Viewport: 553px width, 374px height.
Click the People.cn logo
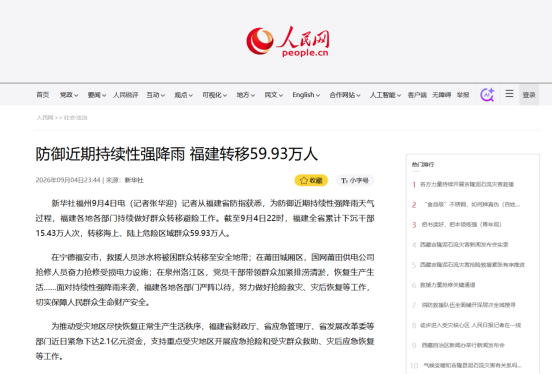(x=288, y=41)
